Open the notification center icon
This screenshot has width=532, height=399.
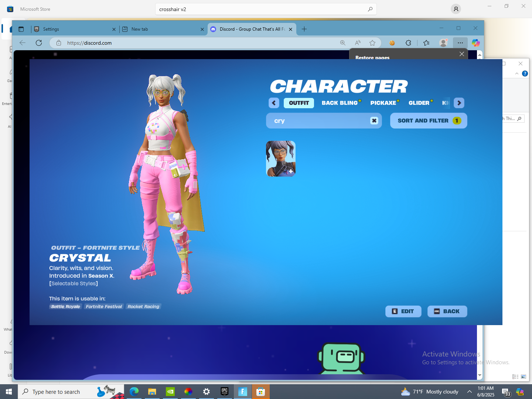pos(506,392)
